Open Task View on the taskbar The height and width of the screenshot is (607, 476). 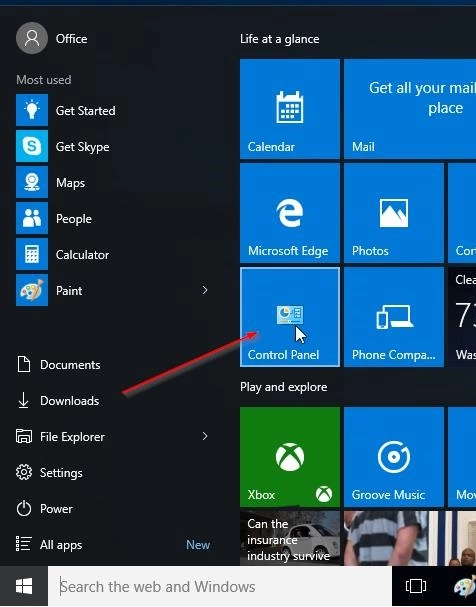416,586
